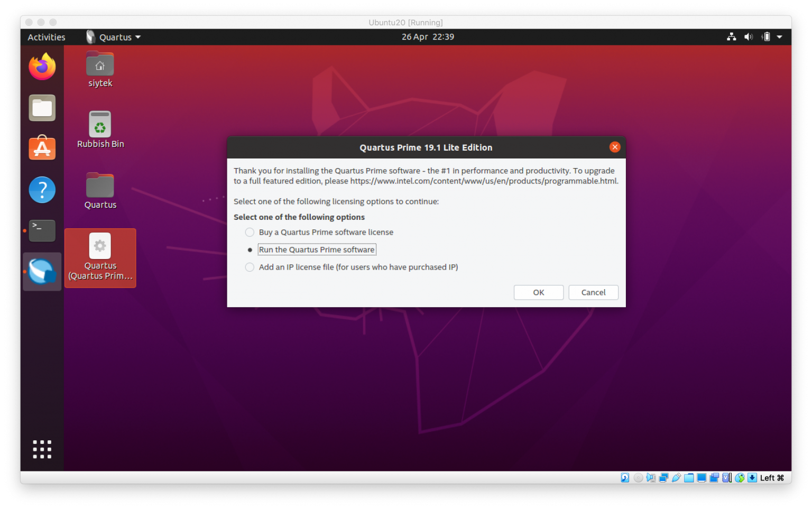Show Applications grid
The image size is (812, 509).
pos(42,449)
